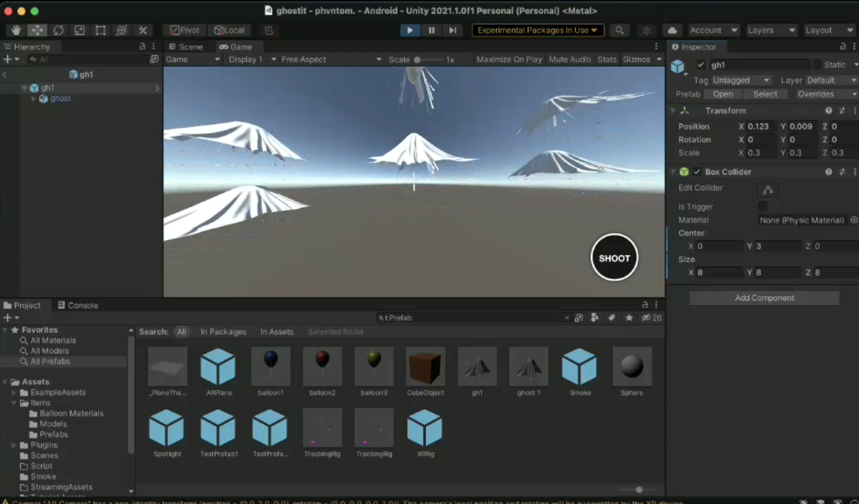
Task: Select the CubeObject prefab thumbnail
Action: [x=425, y=367]
